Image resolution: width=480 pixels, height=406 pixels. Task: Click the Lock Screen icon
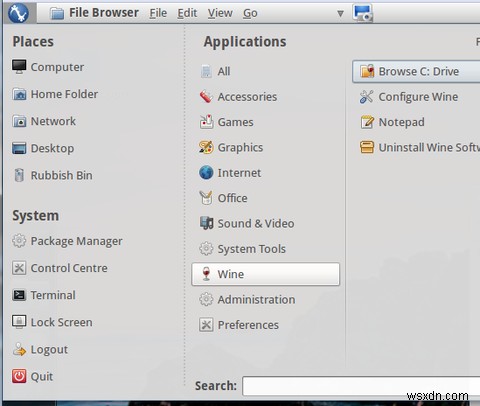(x=19, y=322)
